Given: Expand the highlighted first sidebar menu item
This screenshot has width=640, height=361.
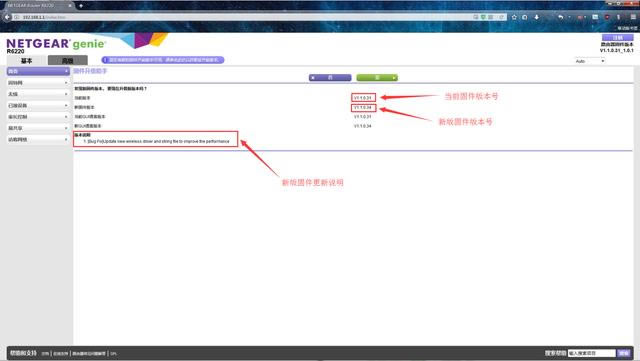Looking at the screenshot, I should (38, 71).
